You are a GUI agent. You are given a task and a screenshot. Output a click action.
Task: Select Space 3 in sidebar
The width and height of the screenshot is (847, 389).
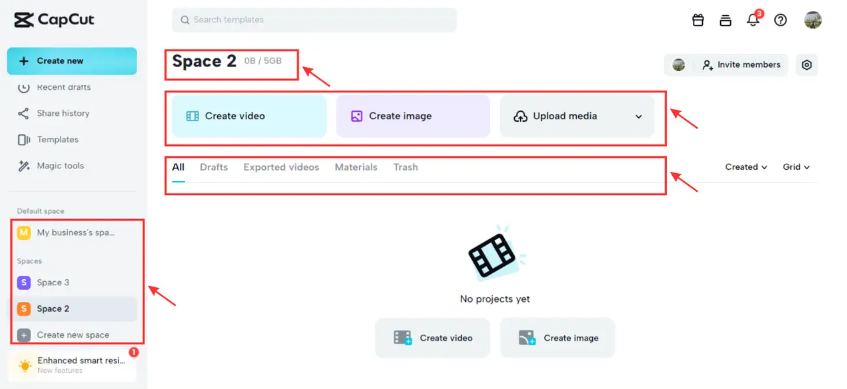point(72,282)
